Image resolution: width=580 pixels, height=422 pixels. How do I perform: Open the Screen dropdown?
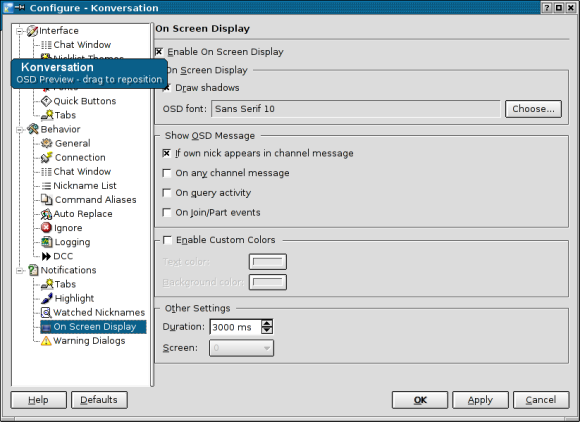(241, 348)
